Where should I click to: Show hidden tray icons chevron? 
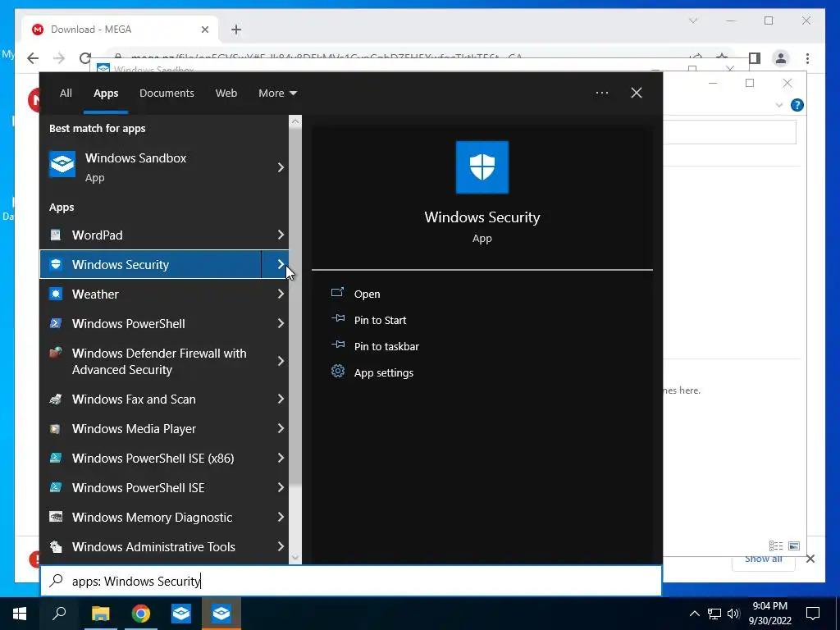tap(694, 614)
